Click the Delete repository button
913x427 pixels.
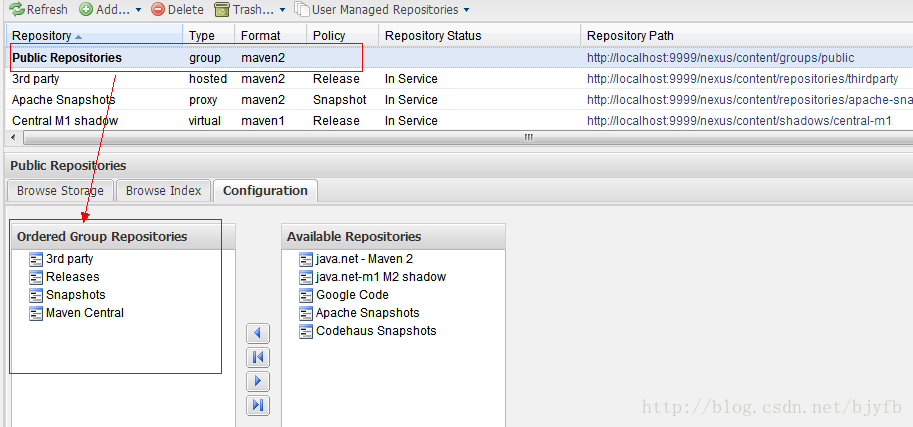[178, 9]
